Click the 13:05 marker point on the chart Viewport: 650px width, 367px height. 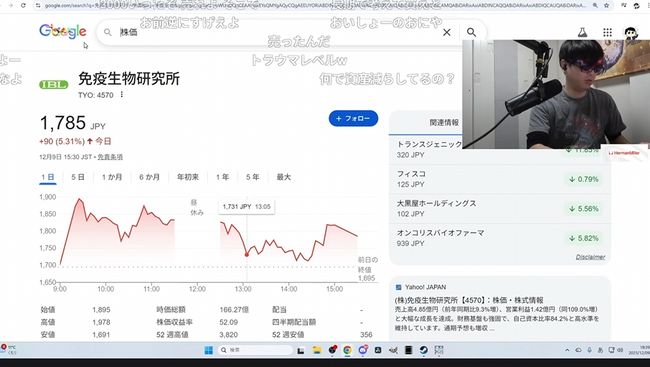pos(247,255)
